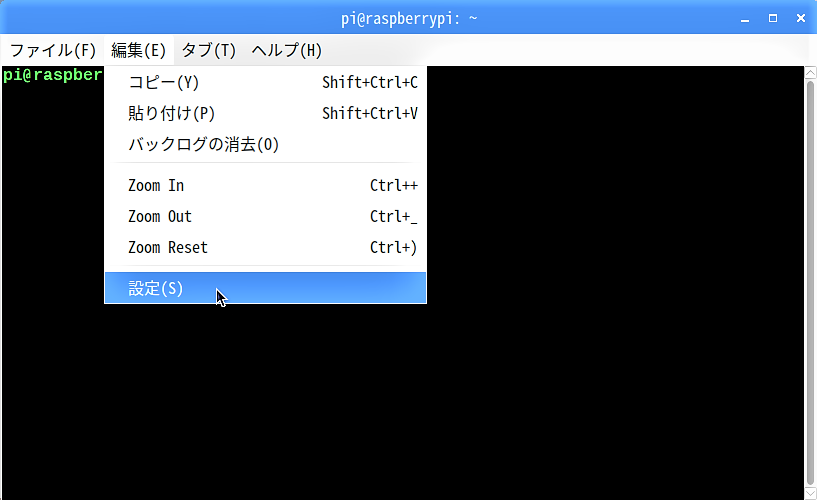817x500 pixels.
Task: Open the タブ(T) menu
Action: (x=208, y=51)
